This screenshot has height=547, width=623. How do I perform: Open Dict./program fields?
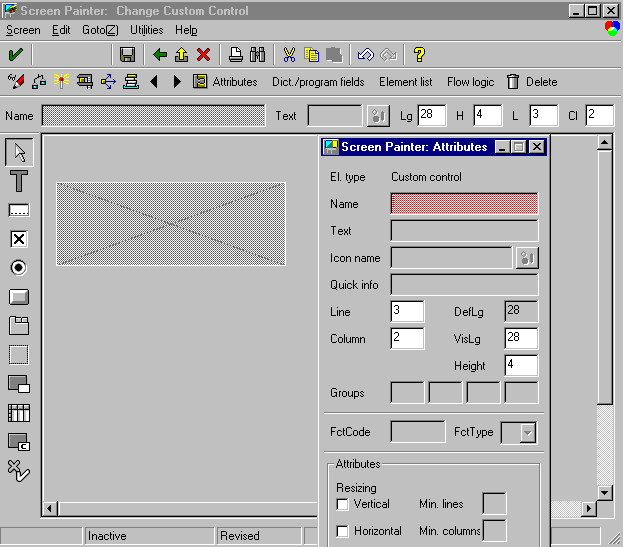[318, 82]
